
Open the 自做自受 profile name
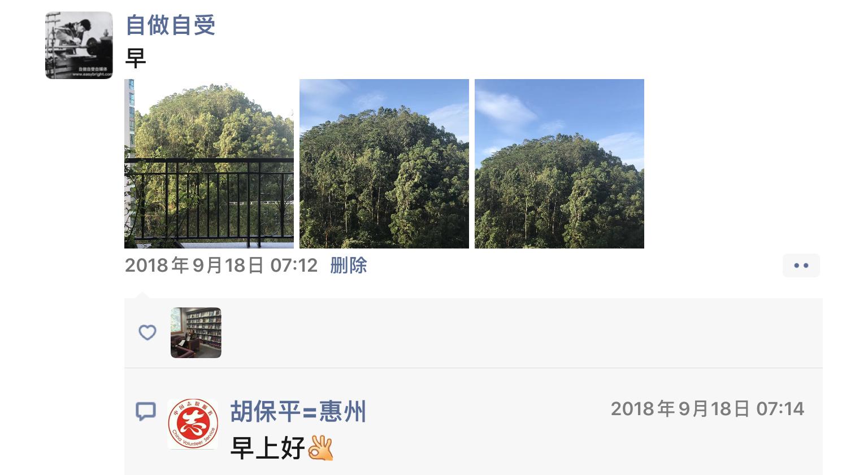[x=171, y=25]
